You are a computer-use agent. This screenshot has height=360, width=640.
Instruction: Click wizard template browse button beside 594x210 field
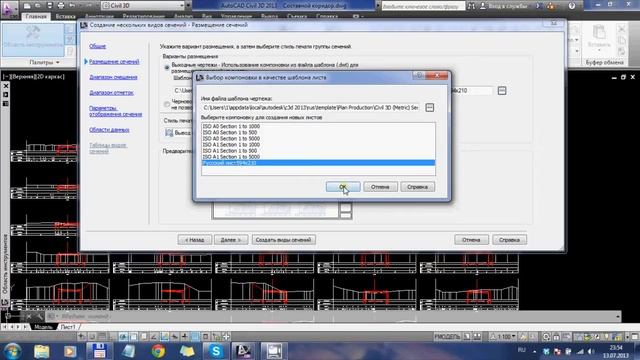tap(502, 91)
